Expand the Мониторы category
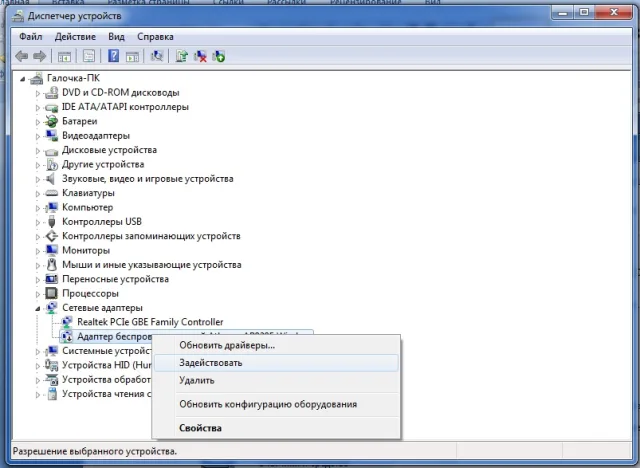 38,251
